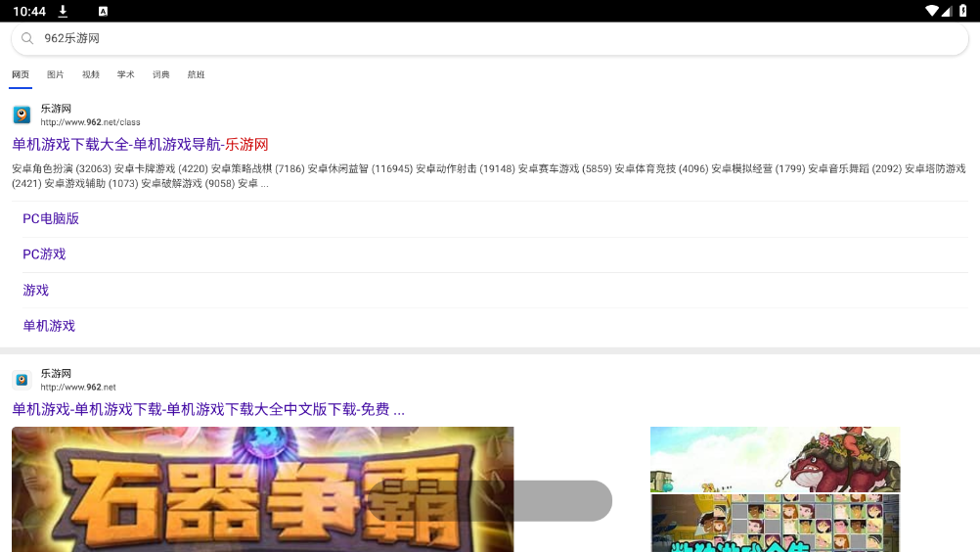Open the http://www.962.net URL text
The image size is (980, 552).
78,388
